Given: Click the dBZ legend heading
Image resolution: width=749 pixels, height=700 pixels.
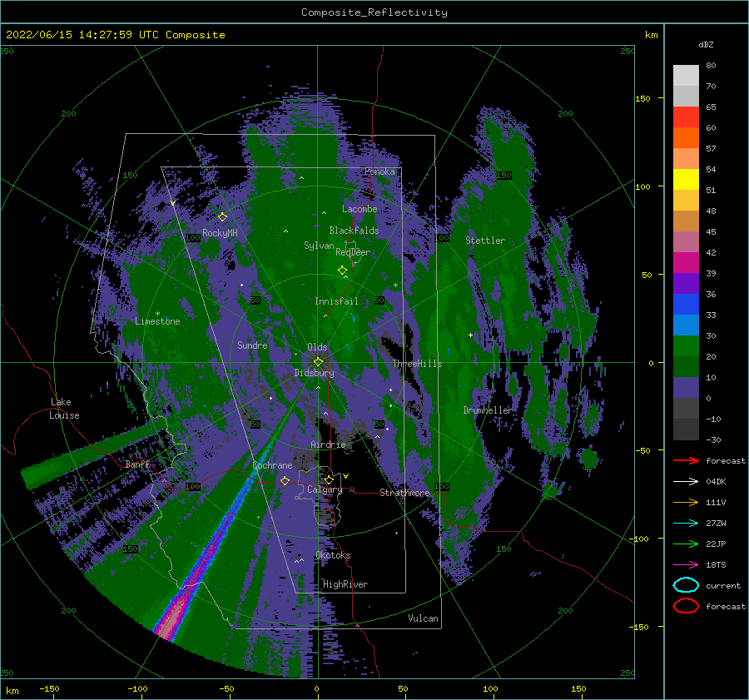Looking at the screenshot, I should [x=706, y=44].
